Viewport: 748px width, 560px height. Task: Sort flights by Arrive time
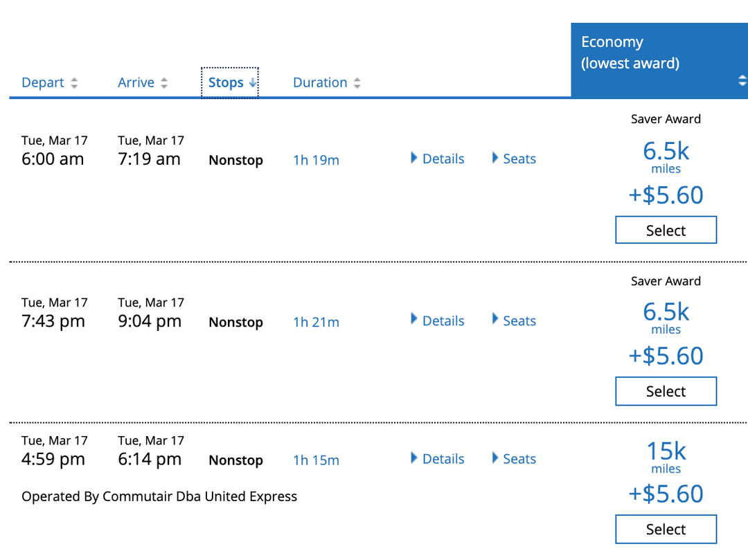pos(136,82)
